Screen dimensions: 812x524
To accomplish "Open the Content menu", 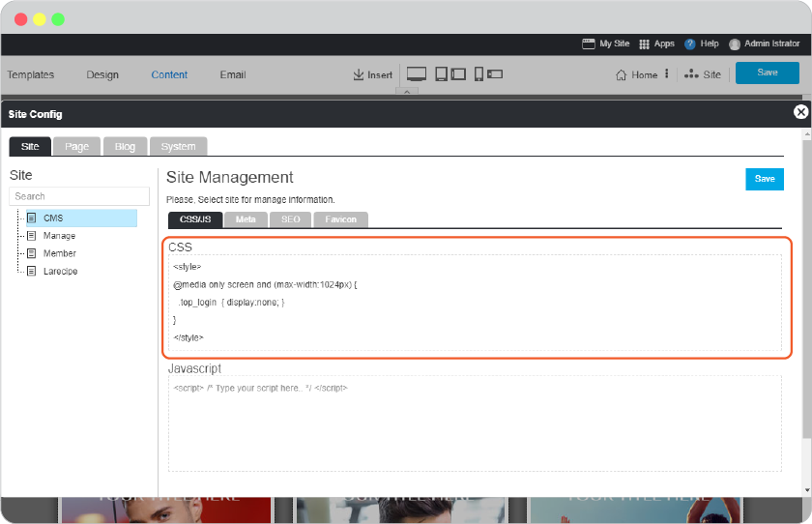I will [169, 74].
